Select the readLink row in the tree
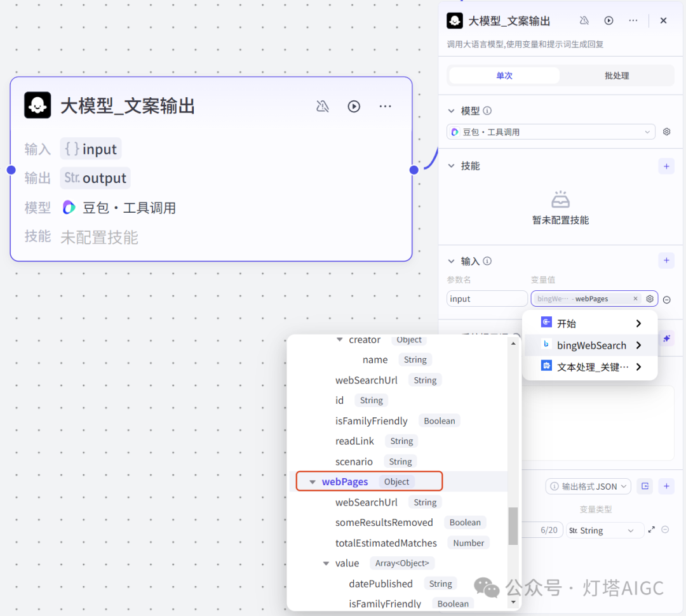This screenshot has width=686, height=616. (x=397, y=441)
